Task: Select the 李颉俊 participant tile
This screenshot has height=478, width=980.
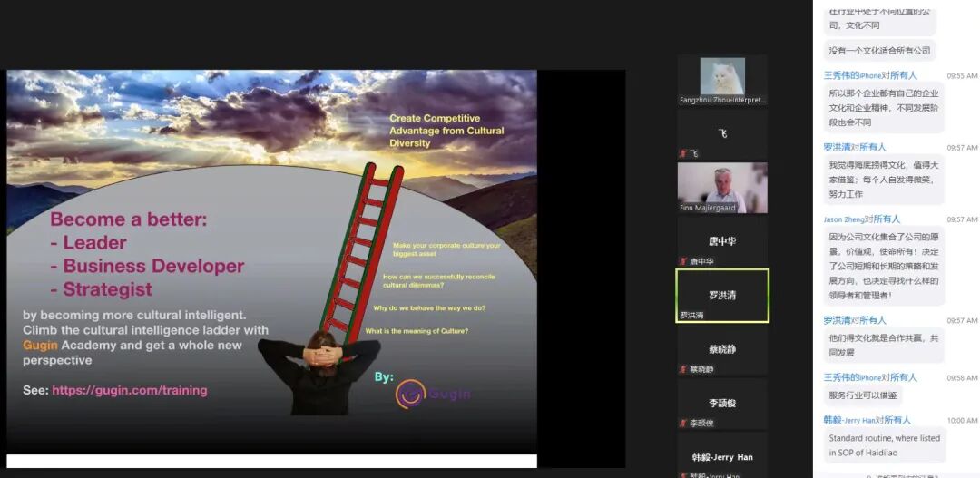Action: click(722, 404)
